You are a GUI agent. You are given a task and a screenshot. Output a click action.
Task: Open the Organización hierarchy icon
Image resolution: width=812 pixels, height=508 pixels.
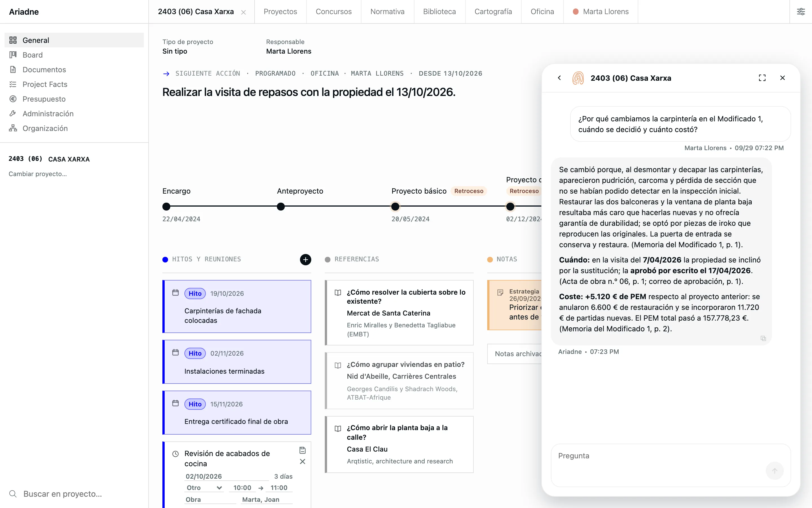[x=13, y=128]
